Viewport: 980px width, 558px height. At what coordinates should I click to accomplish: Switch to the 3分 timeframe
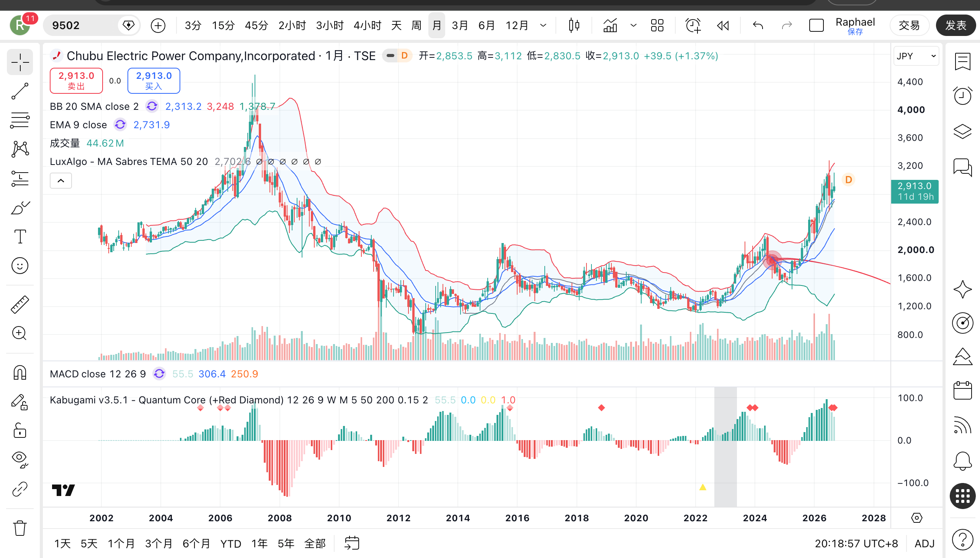193,26
